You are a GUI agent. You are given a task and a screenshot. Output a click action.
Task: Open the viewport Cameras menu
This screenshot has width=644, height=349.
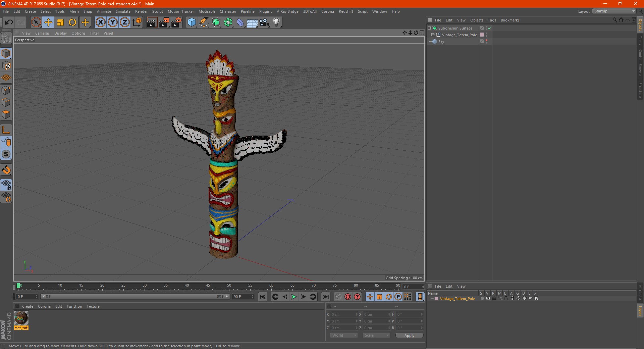[42, 33]
